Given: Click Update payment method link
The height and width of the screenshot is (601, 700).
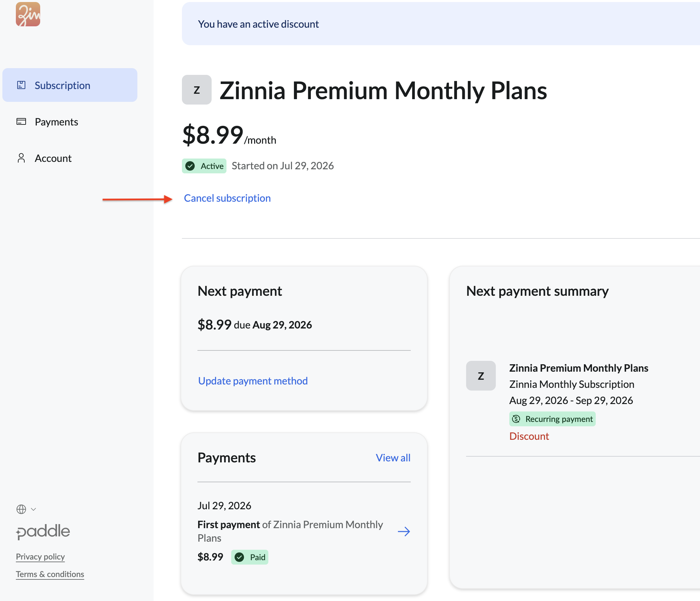Looking at the screenshot, I should pyautogui.click(x=253, y=381).
